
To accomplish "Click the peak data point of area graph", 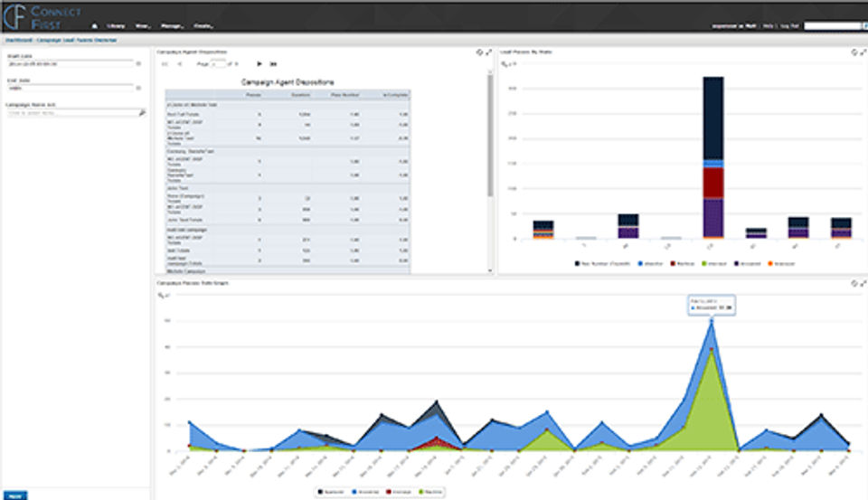I will click(x=712, y=320).
